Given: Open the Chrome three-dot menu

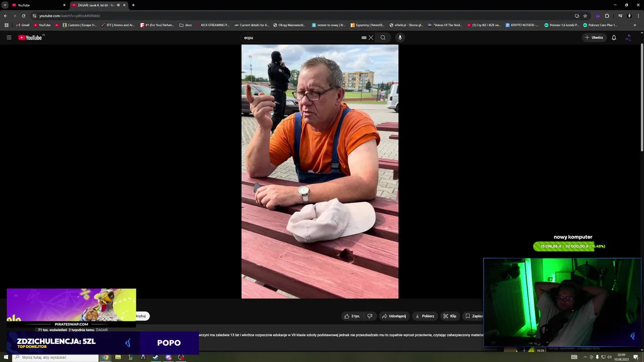Looking at the screenshot, I should (x=638, y=16).
